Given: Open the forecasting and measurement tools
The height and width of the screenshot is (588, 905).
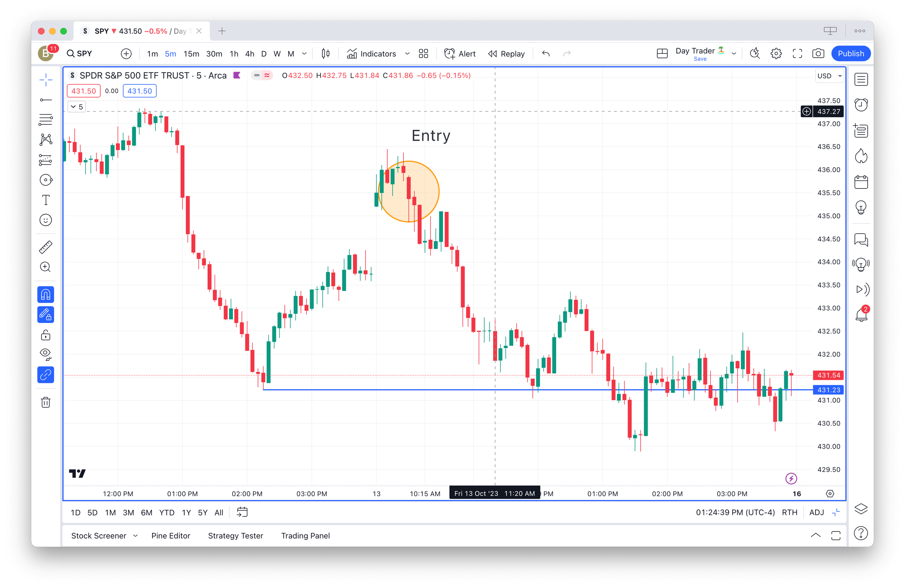Looking at the screenshot, I should tap(46, 160).
